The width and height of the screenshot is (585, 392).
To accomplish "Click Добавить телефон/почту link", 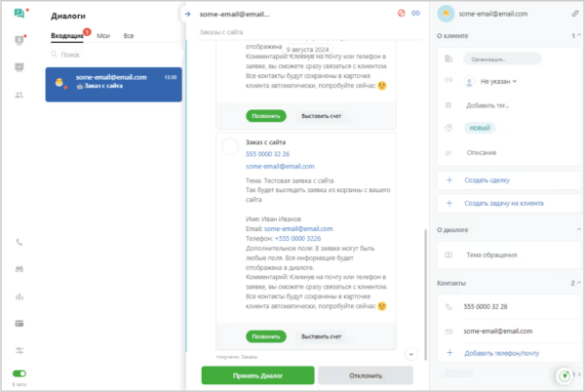I will click(x=501, y=353).
